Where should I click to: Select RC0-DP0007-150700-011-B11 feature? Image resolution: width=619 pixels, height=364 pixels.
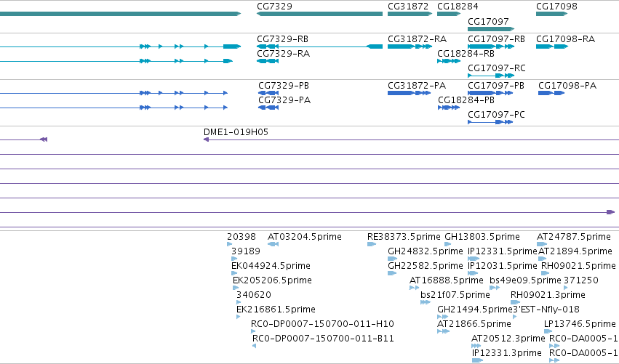click(255, 347)
